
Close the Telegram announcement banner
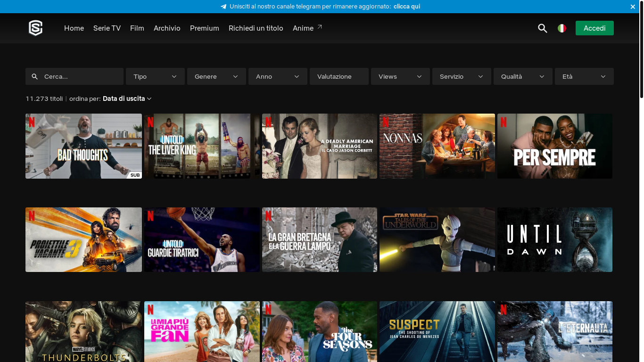[x=633, y=7]
